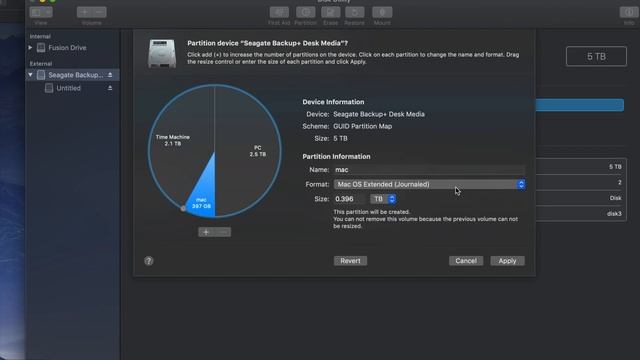Click 'Seagate Backup+ Desk Media' device value
The height and width of the screenshot is (360, 640).
point(379,114)
